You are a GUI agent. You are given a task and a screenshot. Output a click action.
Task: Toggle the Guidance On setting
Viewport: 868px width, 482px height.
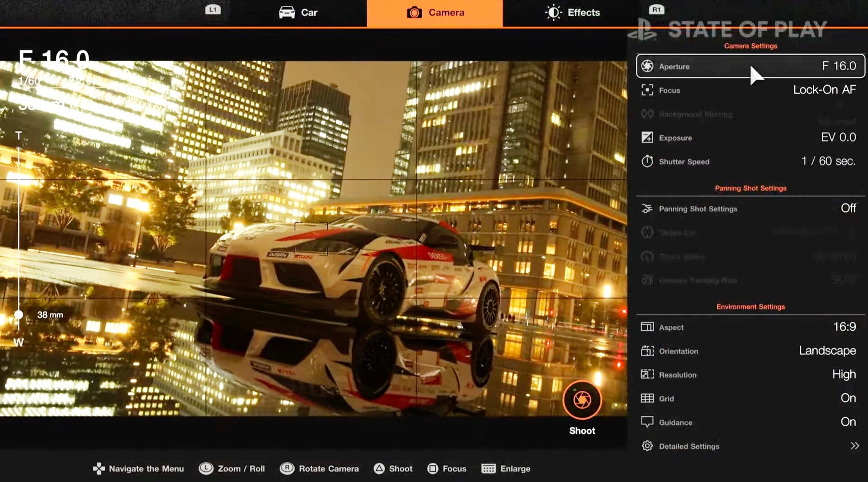(848, 422)
